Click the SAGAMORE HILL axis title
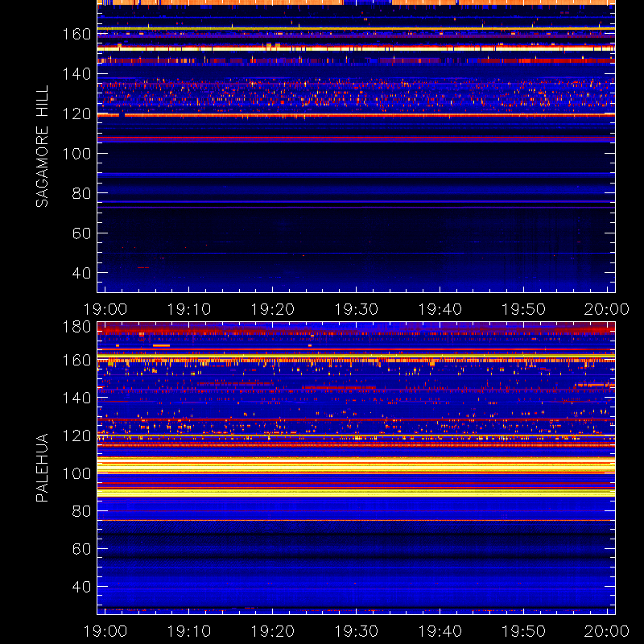644x644 pixels. tap(42, 147)
